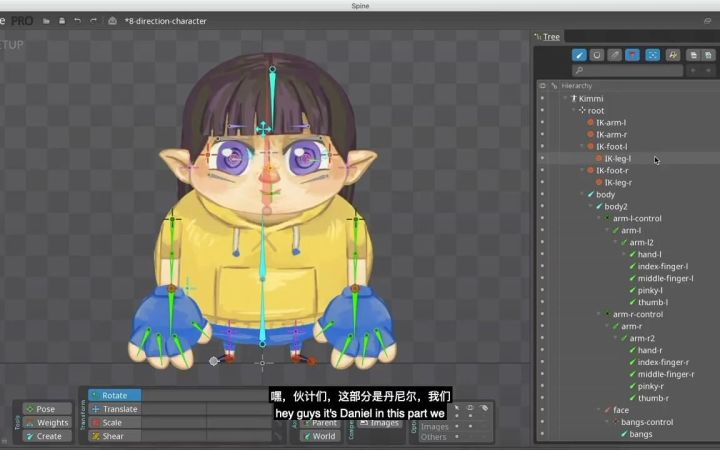Toggle the Others option dot in Options

[x=456, y=437]
